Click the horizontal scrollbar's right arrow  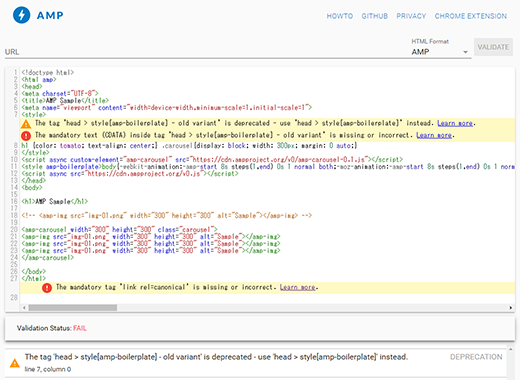coord(511,308)
